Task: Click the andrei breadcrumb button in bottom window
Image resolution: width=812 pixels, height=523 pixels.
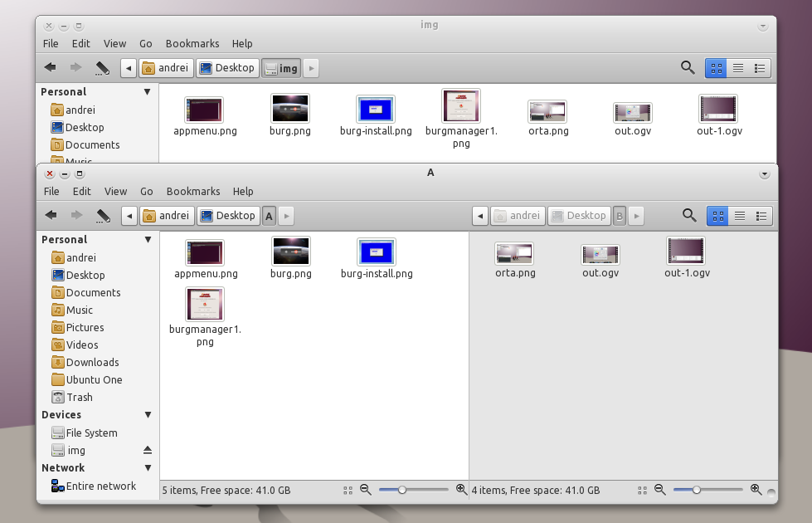Action: tap(167, 215)
